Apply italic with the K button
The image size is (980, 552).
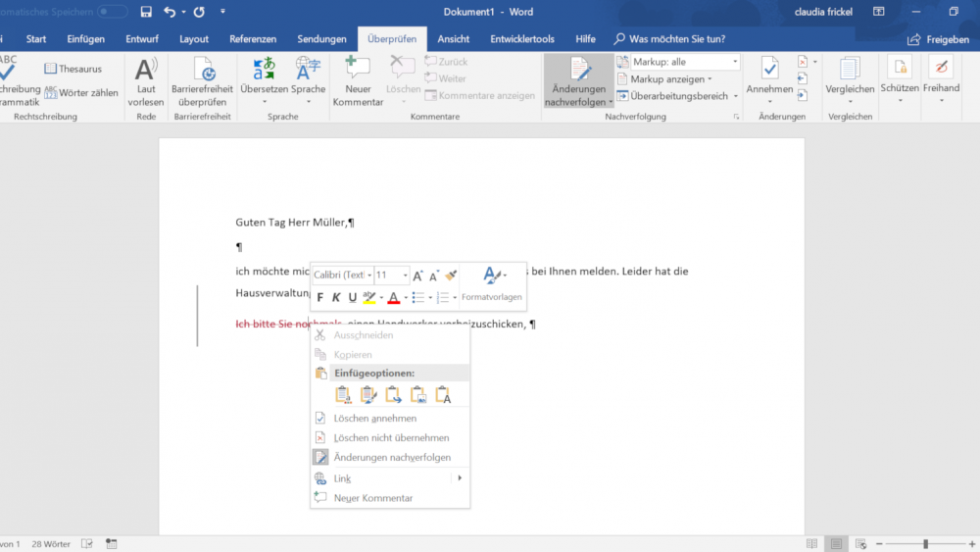(336, 297)
